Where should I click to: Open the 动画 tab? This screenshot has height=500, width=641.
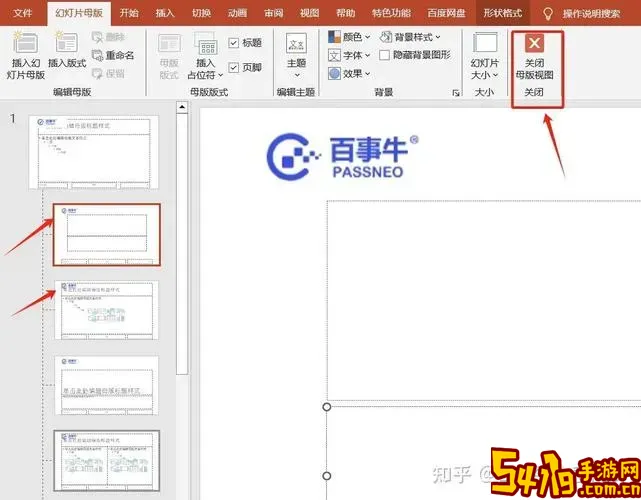[238, 13]
